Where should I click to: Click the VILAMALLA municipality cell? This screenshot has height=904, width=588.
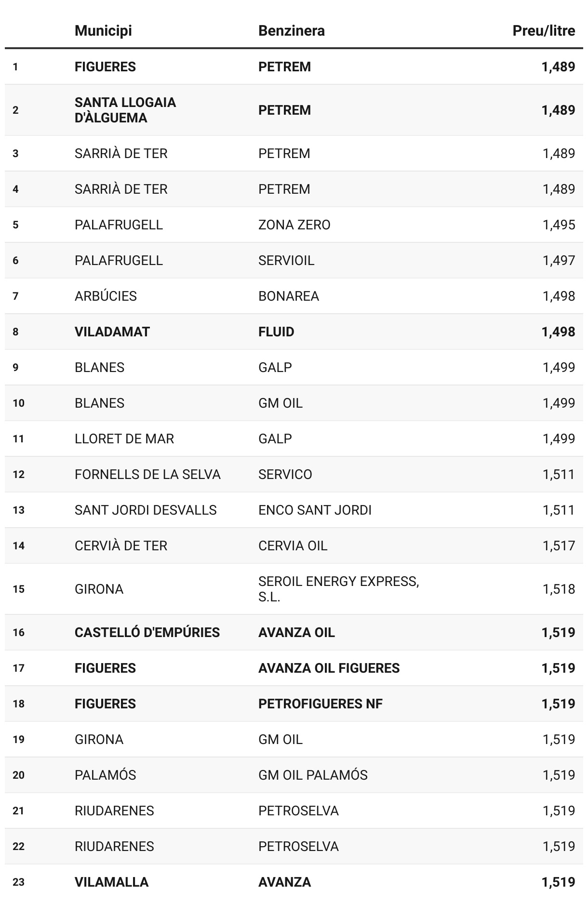pyautogui.click(x=111, y=882)
